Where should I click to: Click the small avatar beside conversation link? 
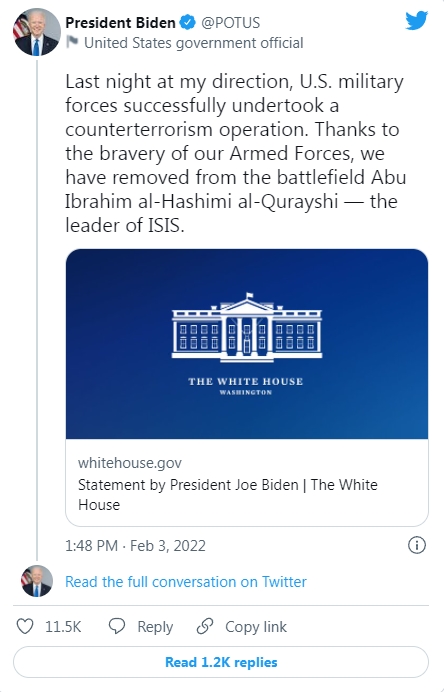[37, 581]
